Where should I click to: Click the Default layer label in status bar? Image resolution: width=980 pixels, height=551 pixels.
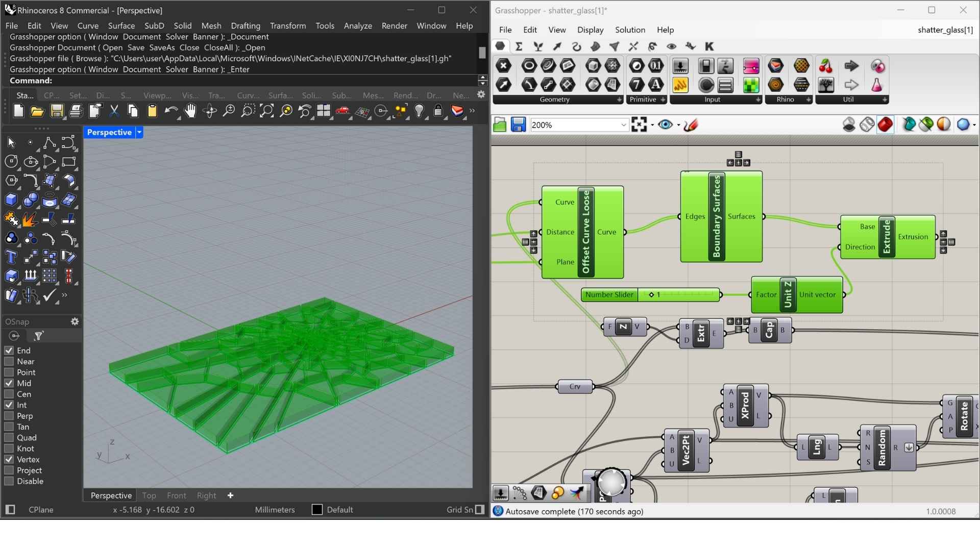[340, 510]
